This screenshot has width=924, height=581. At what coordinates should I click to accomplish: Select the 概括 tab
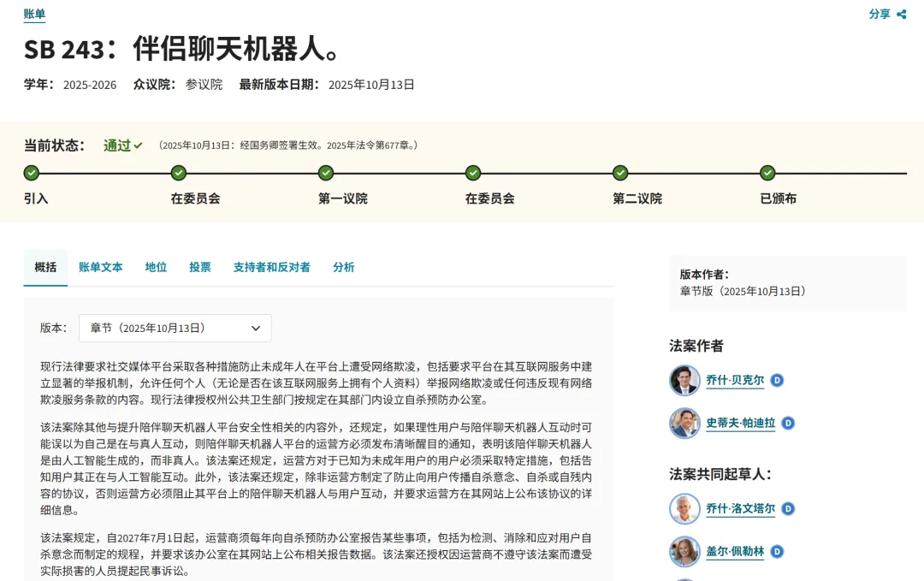(x=45, y=268)
